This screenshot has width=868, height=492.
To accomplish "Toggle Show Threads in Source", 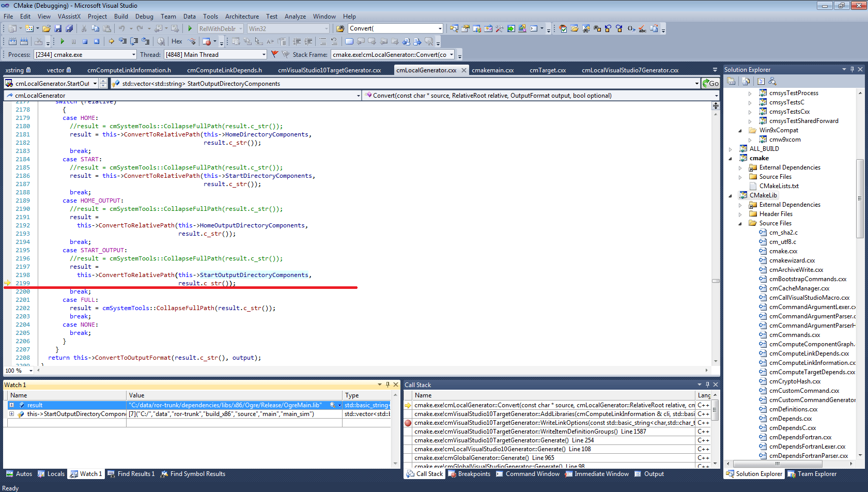I will [192, 41].
